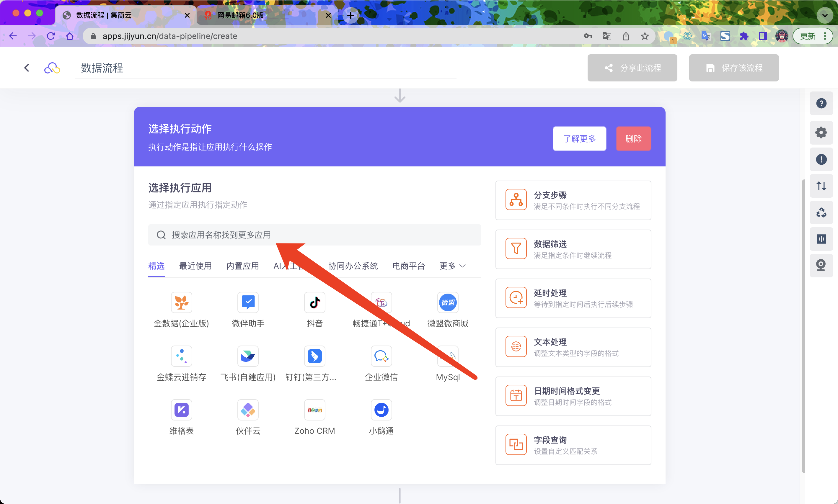Screen dimensions: 838x504
Task: Switch to the 最近使用 tab
Action: 195,266
